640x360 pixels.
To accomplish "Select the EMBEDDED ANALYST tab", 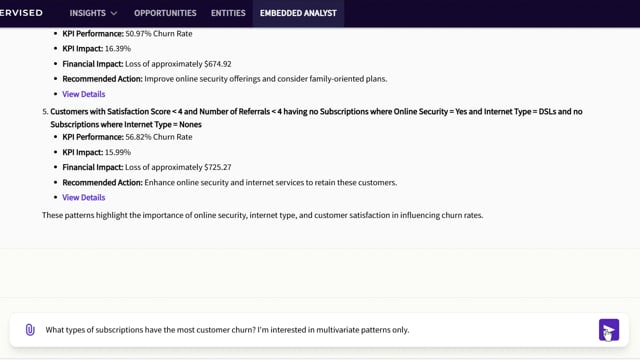I will (298, 13).
